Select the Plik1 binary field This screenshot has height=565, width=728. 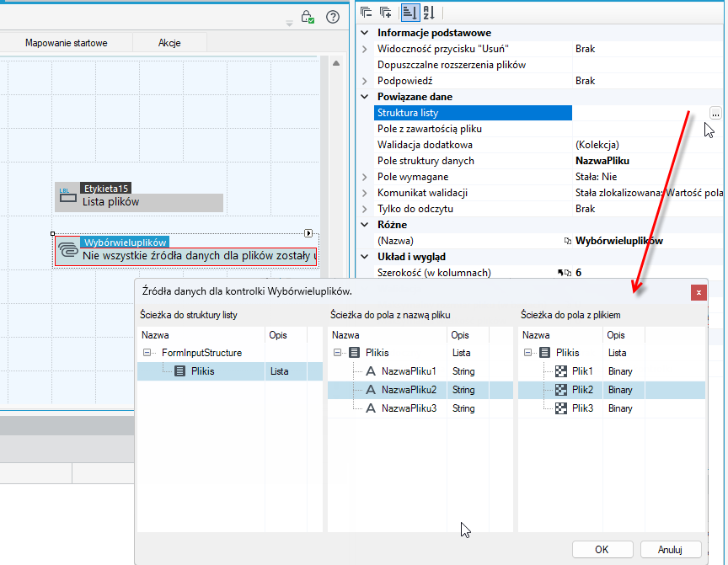(x=582, y=371)
